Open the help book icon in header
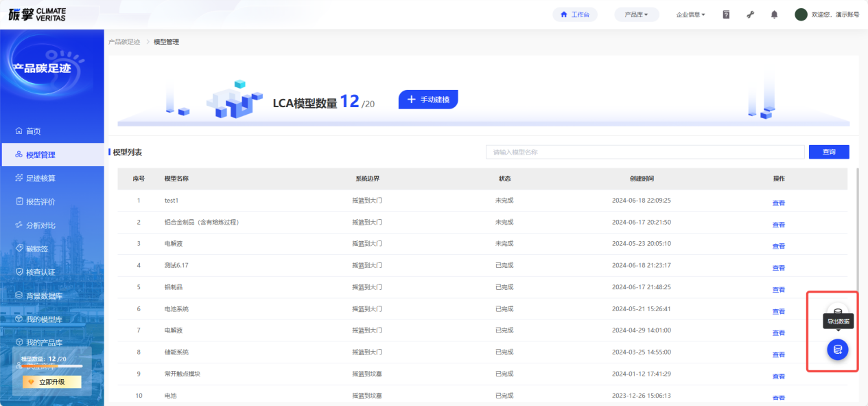This screenshot has width=868, height=406. click(x=726, y=14)
